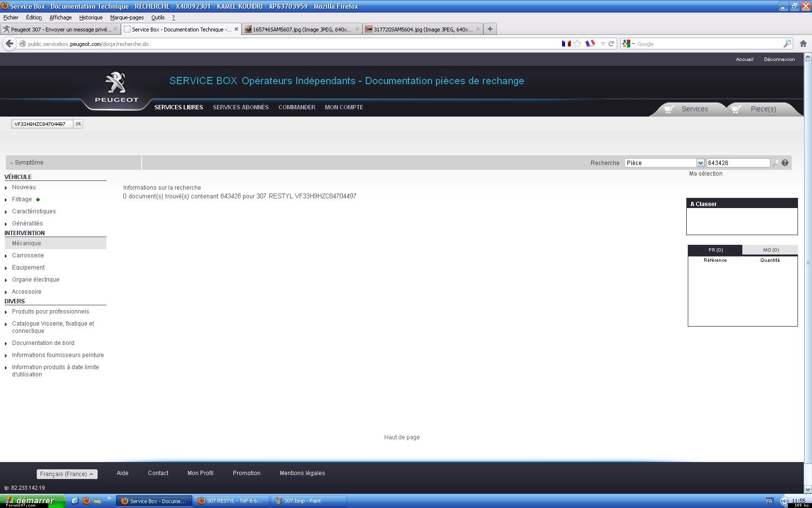The width and height of the screenshot is (812, 508).
Task: Open a new tab with plus icon
Action: 490,29
